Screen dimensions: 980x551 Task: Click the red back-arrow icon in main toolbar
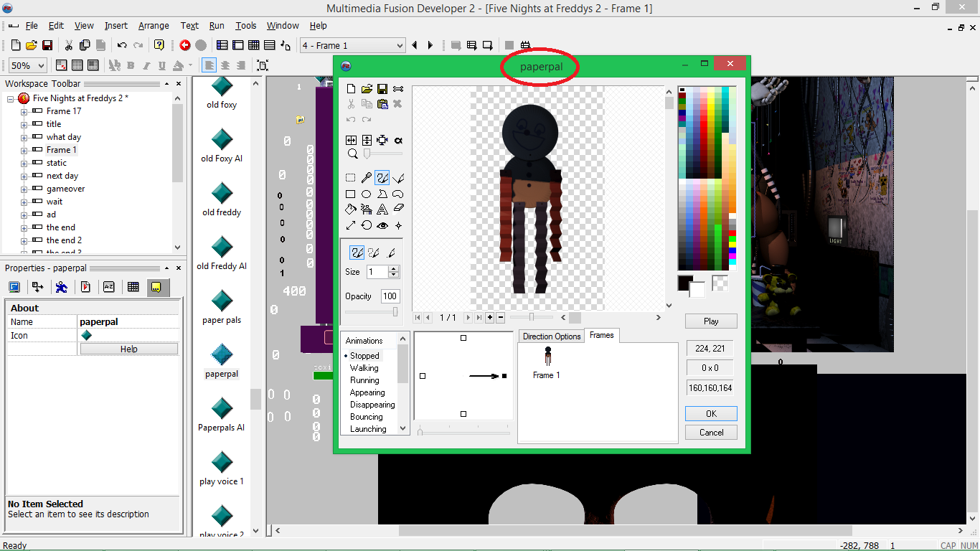[x=185, y=45]
